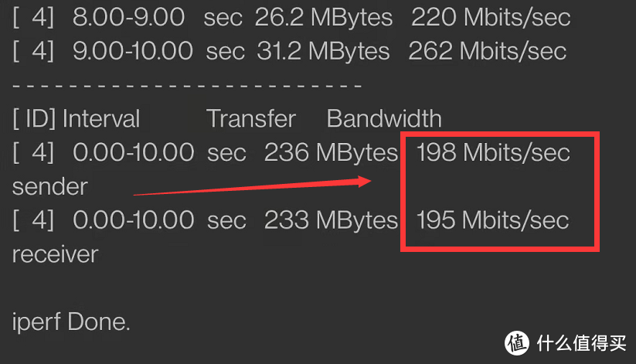Click the Bandwidth column header

click(384, 118)
